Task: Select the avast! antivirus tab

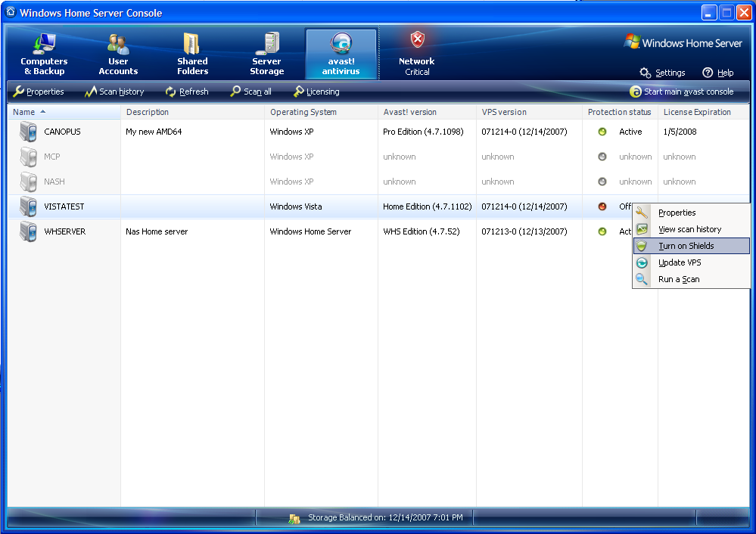Action: (x=341, y=54)
